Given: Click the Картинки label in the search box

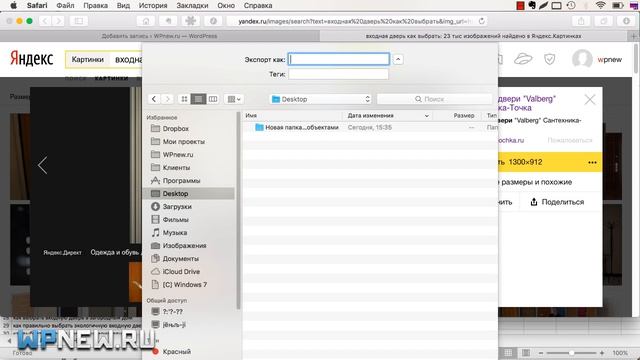Looking at the screenshot, I should (x=87, y=60).
